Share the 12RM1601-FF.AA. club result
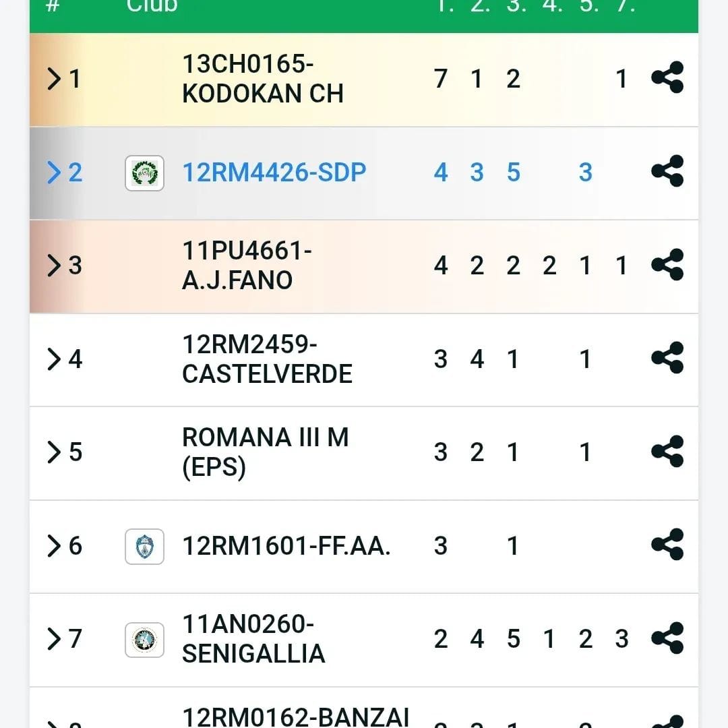The width and height of the screenshot is (728, 728). click(667, 545)
